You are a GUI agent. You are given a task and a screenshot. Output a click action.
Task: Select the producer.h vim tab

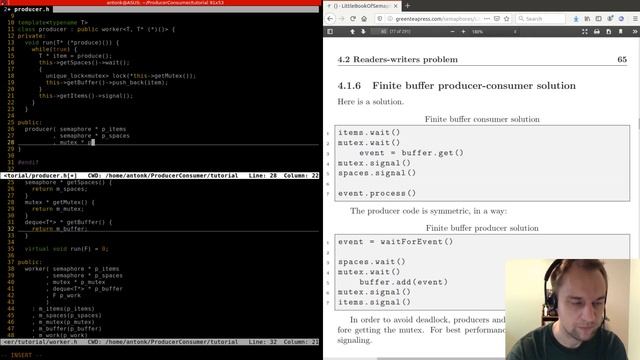point(28,9)
